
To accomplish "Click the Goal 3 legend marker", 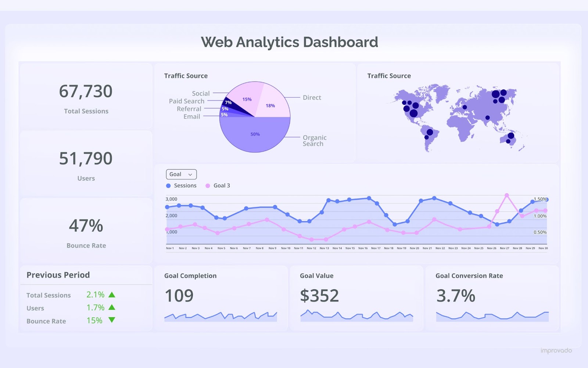I will [x=208, y=185].
